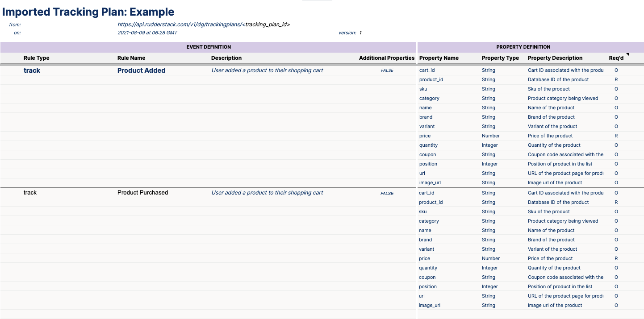Screen dimensions: 644x319
Task: Select 'R' required flag for Product Added product_id
Action: click(616, 79)
